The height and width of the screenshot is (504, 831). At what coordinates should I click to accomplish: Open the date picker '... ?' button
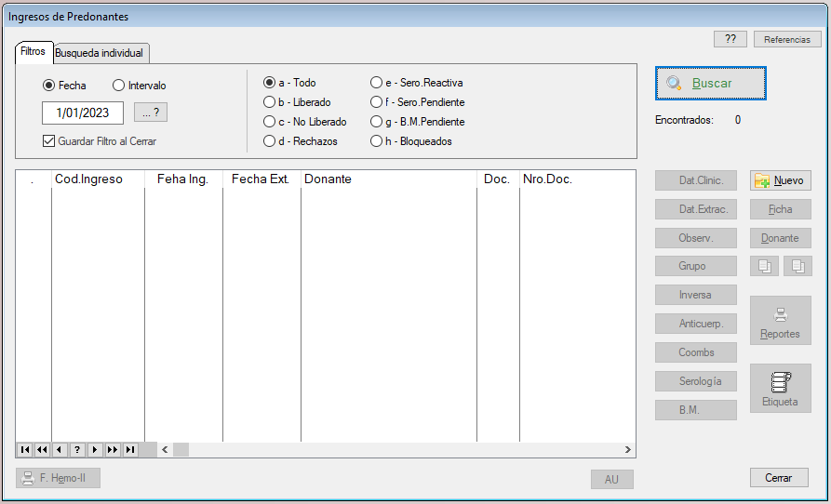point(151,113)
